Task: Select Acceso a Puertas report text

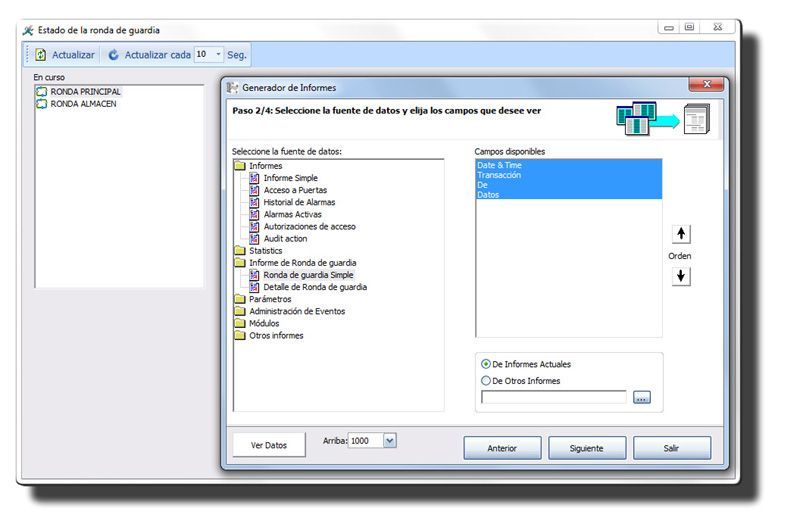Action: (x=295, y=190)
